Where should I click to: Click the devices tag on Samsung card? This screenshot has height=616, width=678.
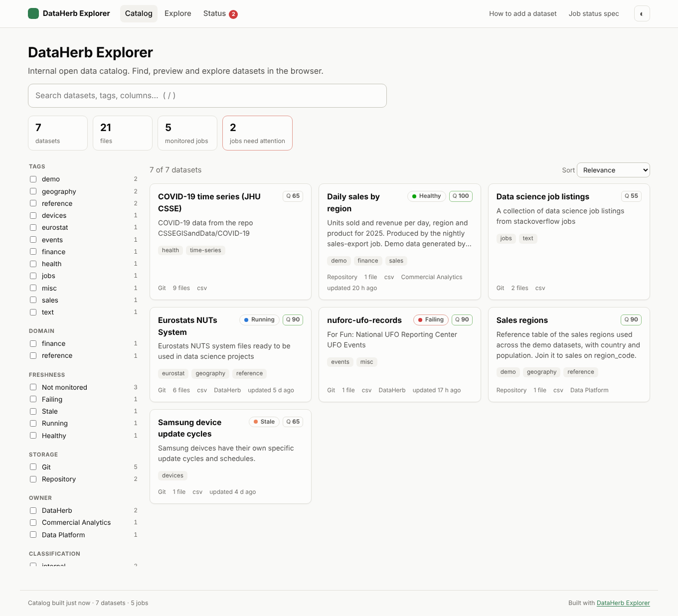[172, 475]
